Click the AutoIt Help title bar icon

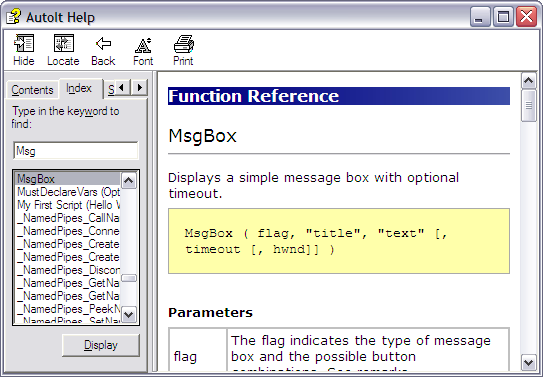coord(14,17)
